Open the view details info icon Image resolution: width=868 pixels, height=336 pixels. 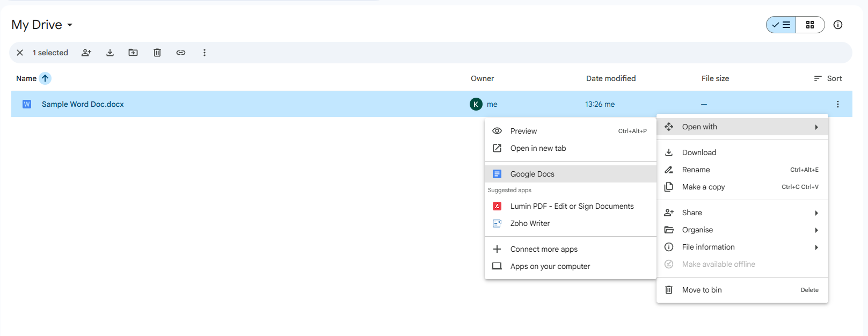click(837, 25)
